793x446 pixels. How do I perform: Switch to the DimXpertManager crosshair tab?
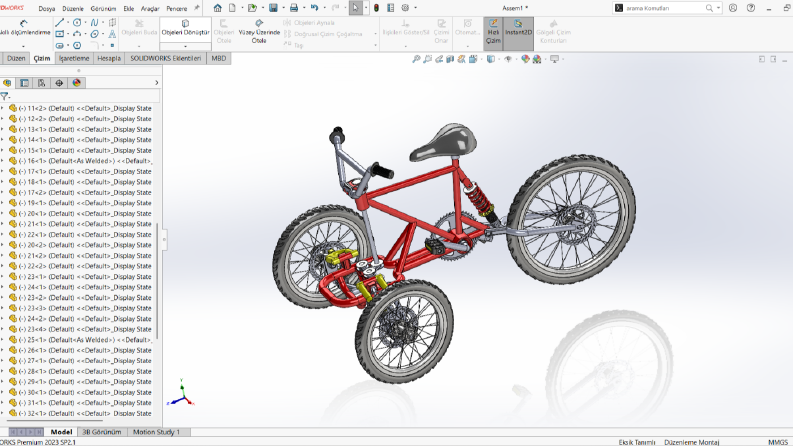(59, 83)
